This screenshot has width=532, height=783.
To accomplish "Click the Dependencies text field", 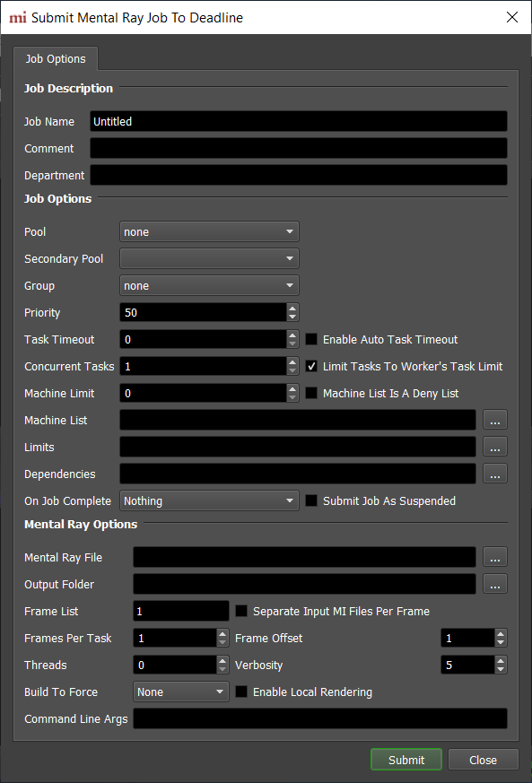I will pos(298,474).
